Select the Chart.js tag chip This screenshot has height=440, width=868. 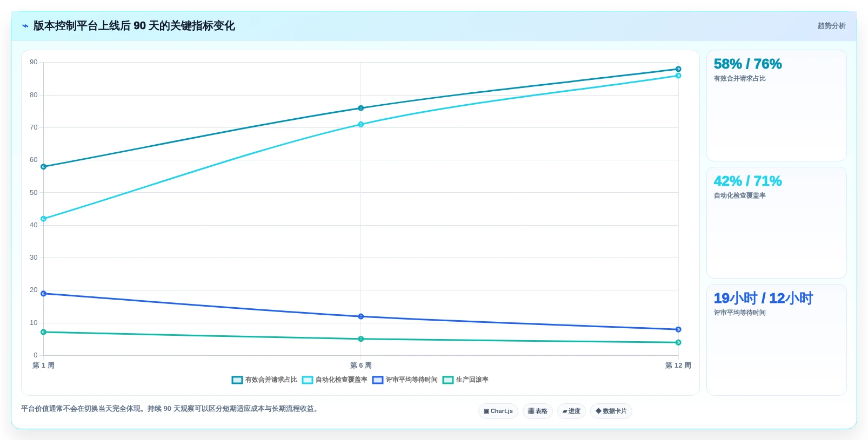click(x=498, y=411)
